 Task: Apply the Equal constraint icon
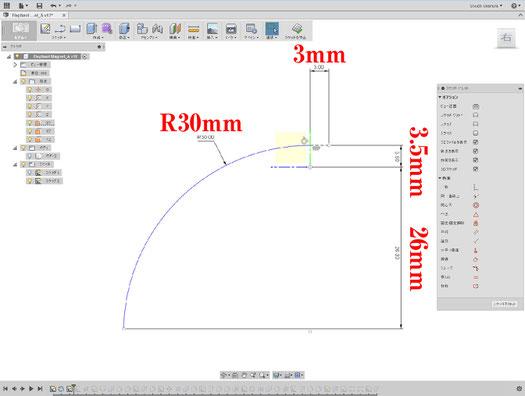(x=475, y=277)
